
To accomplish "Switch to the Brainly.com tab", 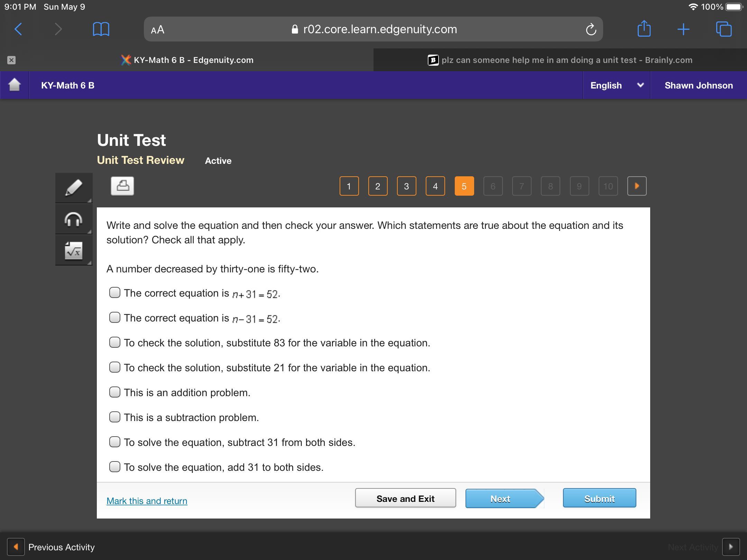I will pos(560,60).
